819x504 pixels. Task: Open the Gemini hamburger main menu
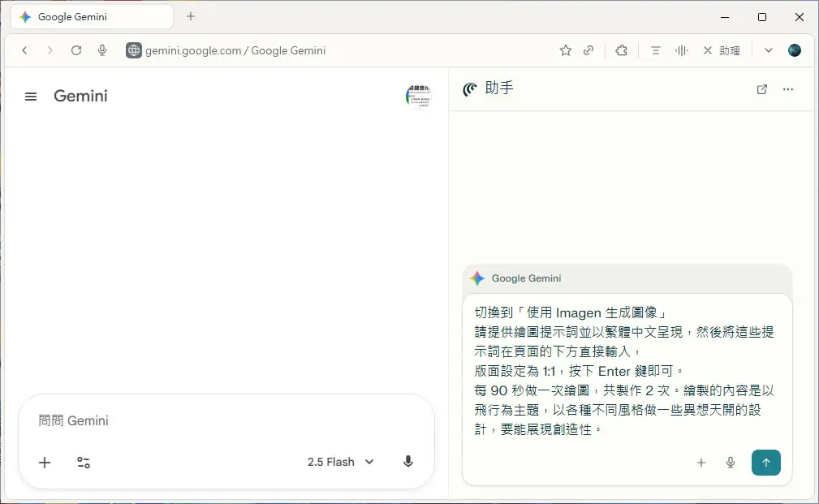point(31,96)
